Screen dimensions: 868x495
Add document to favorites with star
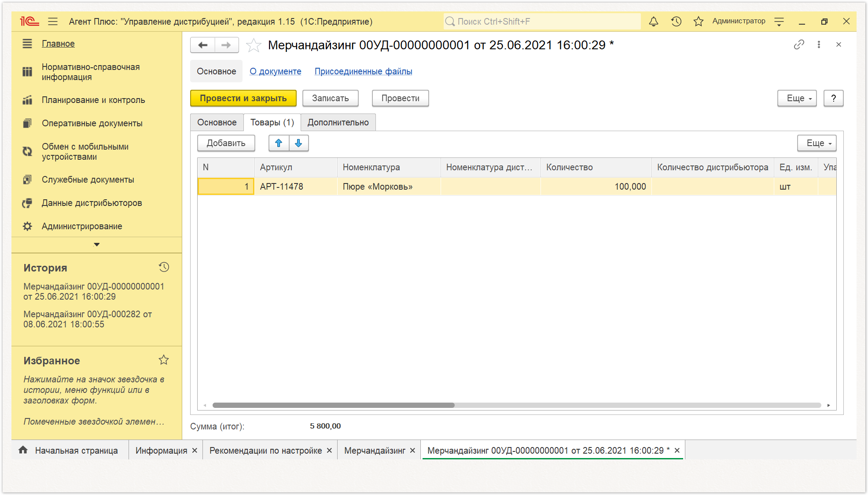[254, 45]
